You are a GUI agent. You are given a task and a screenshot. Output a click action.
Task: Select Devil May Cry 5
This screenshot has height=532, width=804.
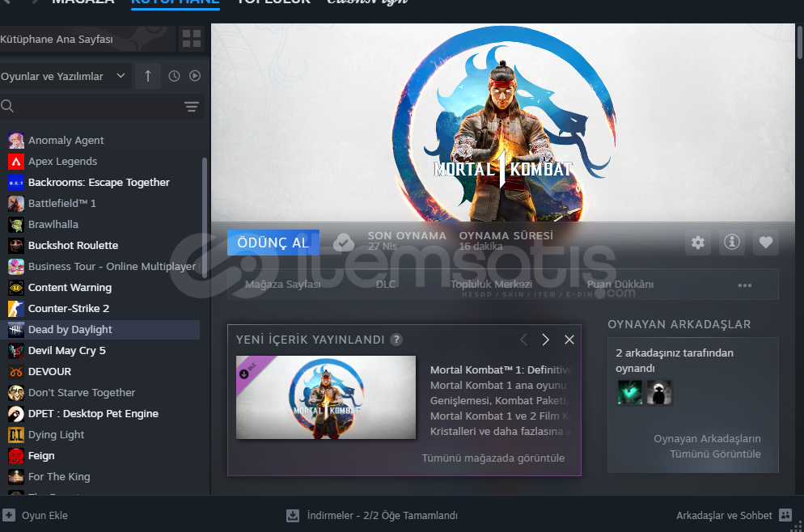(x=99, y=351)
